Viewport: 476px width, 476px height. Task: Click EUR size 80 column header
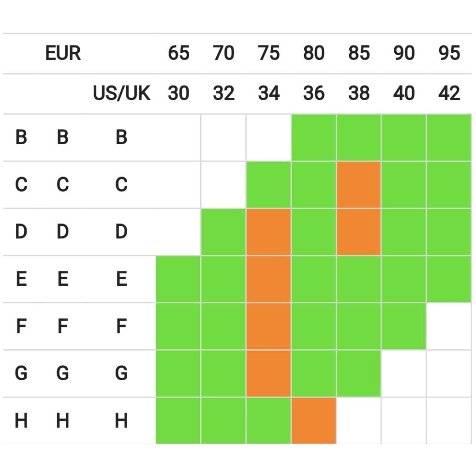(x=313, y=53)
